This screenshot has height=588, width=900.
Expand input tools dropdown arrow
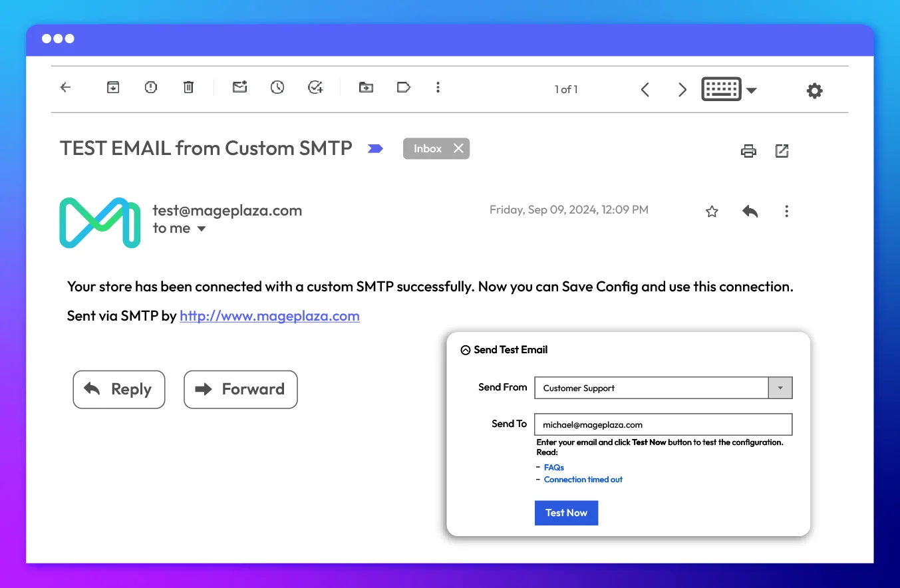tap(752, 90)
